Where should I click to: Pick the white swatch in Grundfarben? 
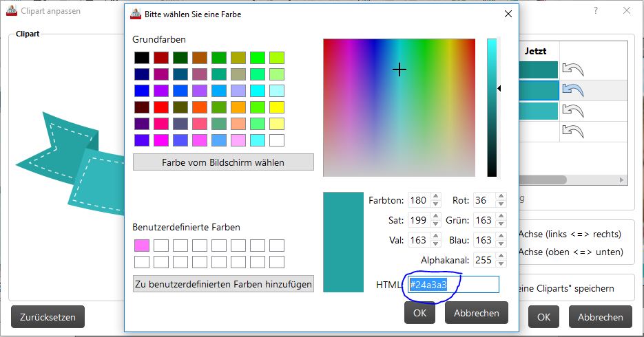pos(277,140)
